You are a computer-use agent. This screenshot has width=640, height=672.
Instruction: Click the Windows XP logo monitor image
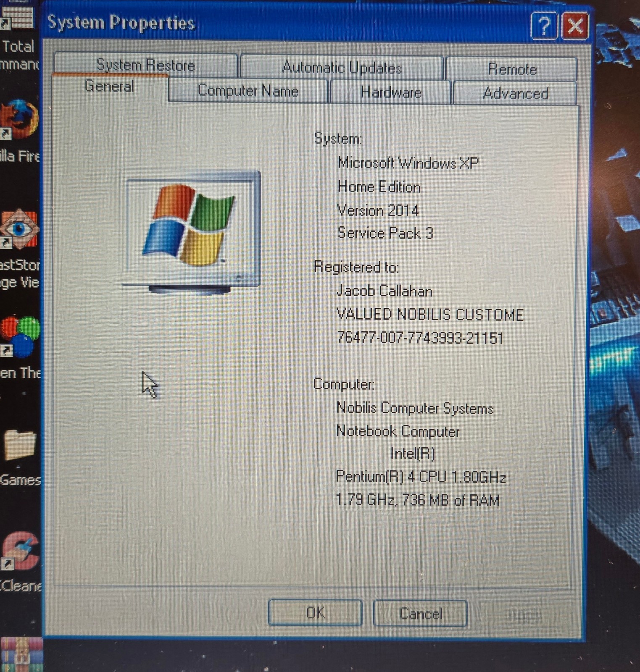[192, 232]
